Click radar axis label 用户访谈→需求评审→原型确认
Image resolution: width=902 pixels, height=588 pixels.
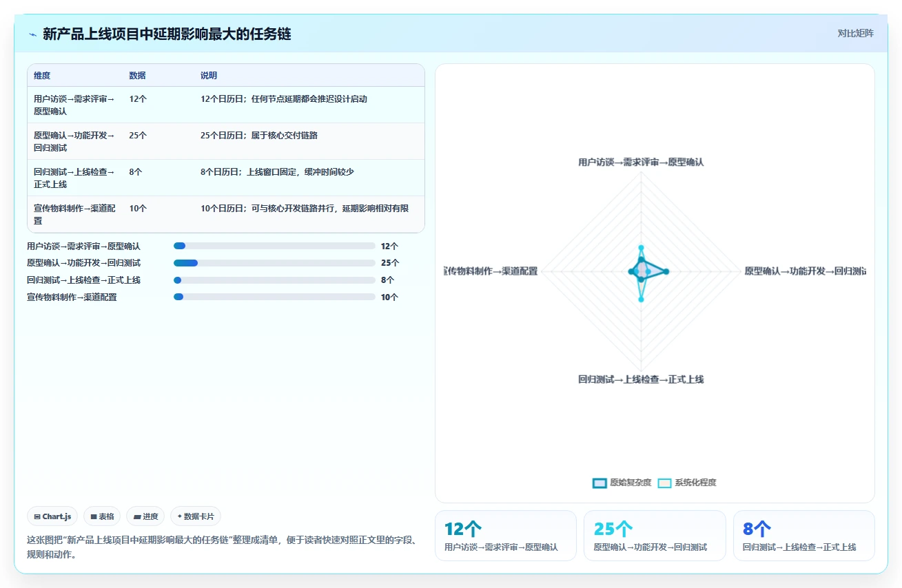pyautogui.click(x=641, y=162)
